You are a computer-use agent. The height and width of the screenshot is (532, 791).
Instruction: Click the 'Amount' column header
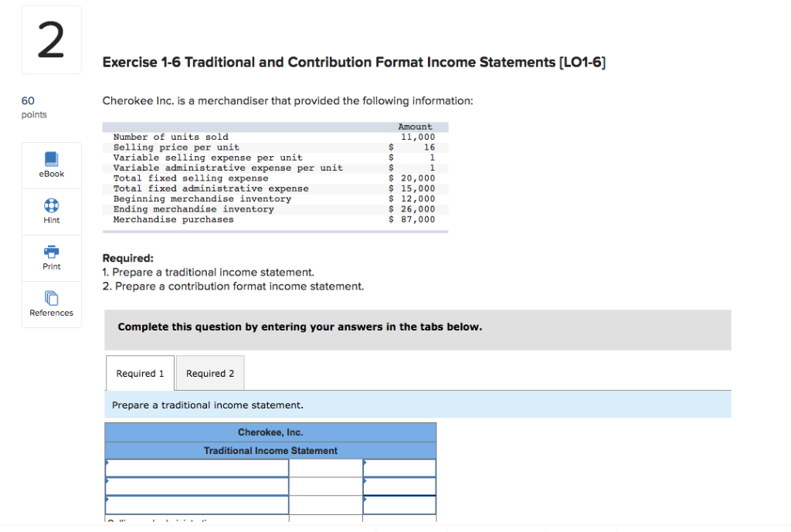click(x=415, y=127)
